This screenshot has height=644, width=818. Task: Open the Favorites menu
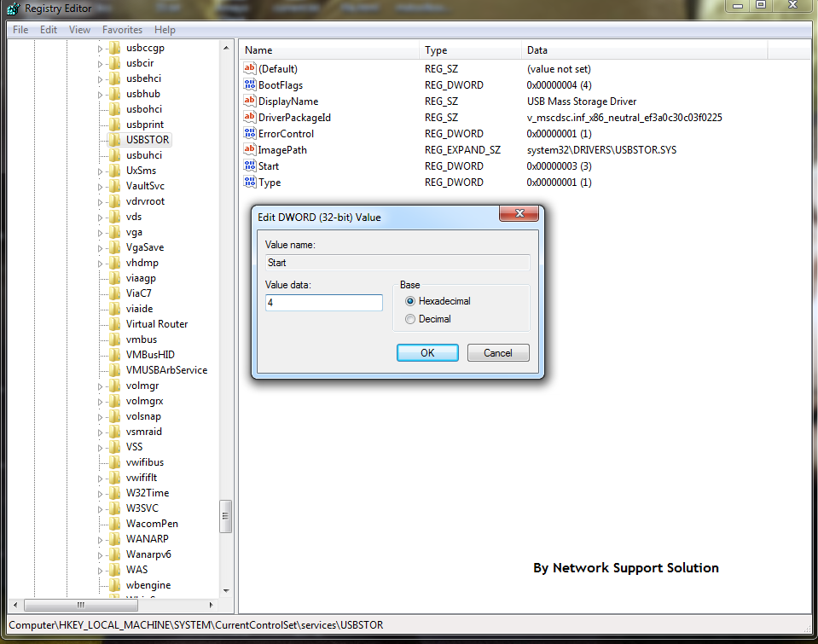[122, 29]
